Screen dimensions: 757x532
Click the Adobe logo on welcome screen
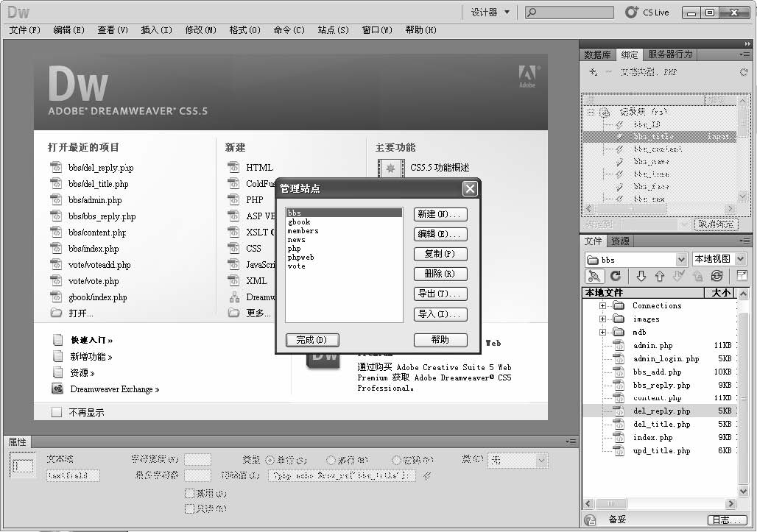pos(528,77)
